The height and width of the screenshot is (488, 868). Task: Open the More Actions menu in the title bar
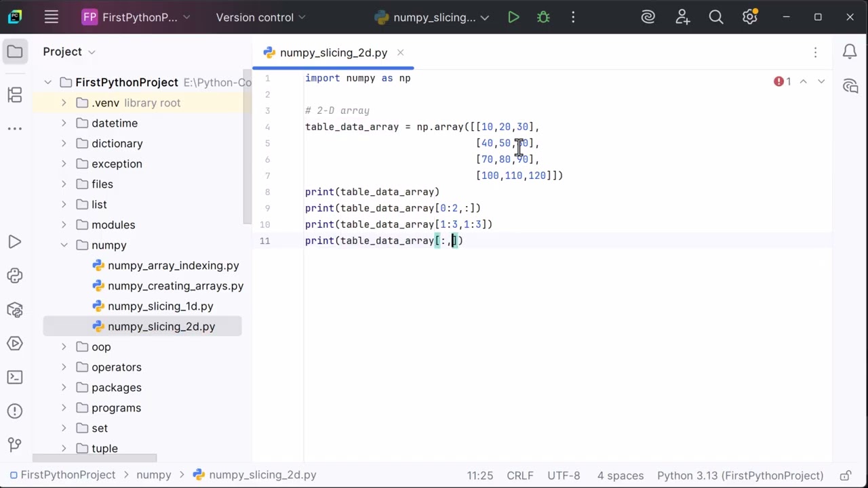[x=573, y=18]
